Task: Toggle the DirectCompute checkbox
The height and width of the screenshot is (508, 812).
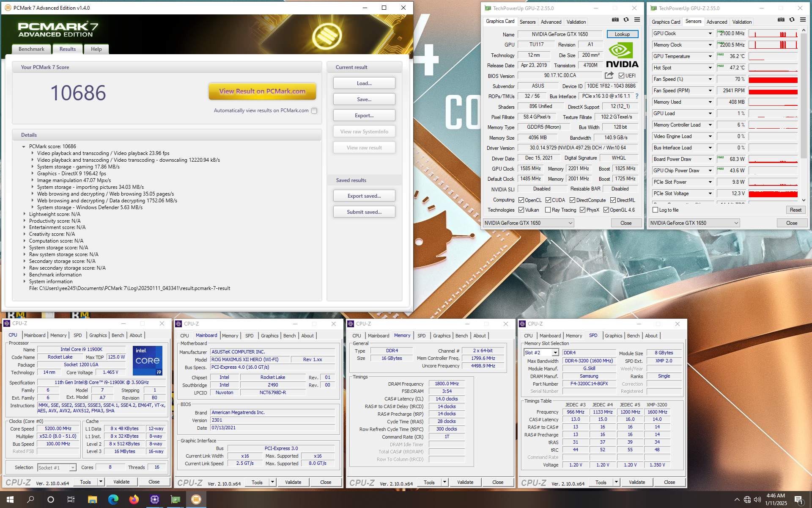Action: pos(572,200)
